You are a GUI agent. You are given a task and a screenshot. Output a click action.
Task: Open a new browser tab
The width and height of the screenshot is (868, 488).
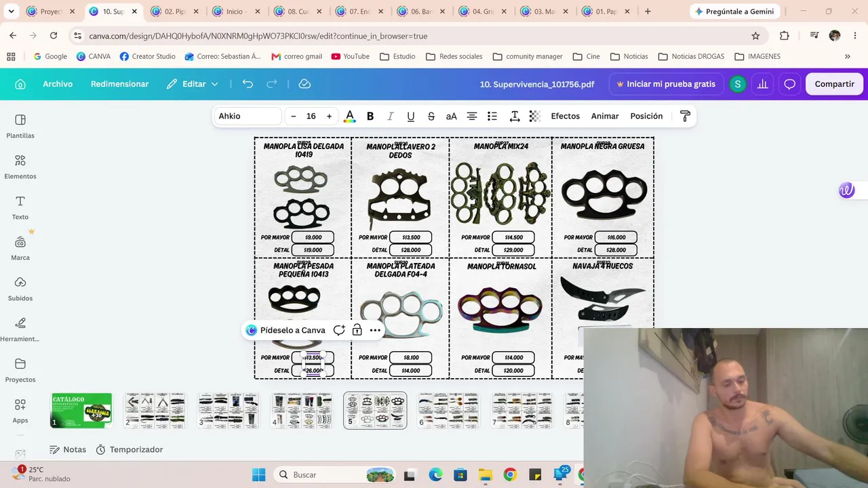pos(648,12)
